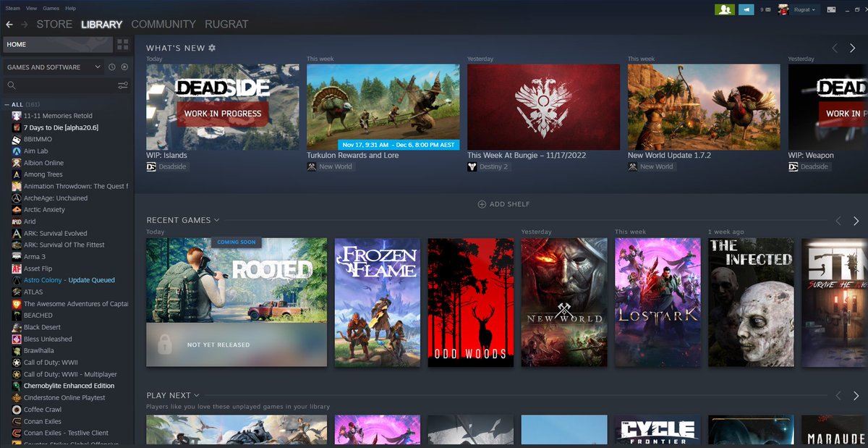Open the Play Next shelf dropdown
The image size is (868, 448).
click(196, 395)
